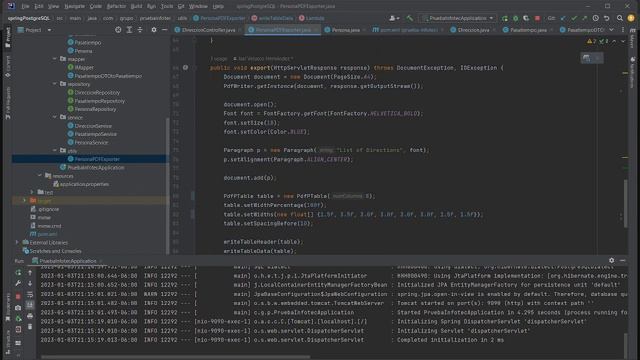This screenshot has height=360, width=640.
Task: Open Run panel gear settings
Action: (611, 260)
